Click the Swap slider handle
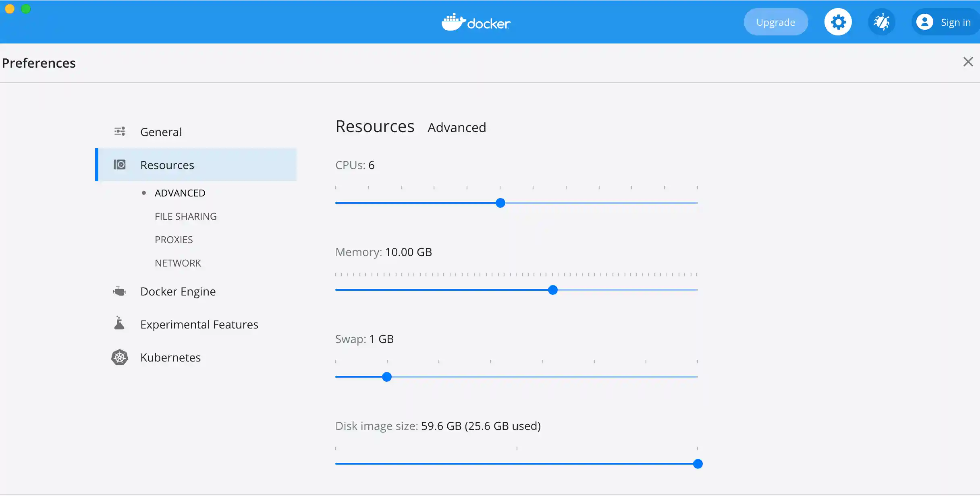Image resolution: width=980 pixels, height=496 pixels. tap(387, 377)
